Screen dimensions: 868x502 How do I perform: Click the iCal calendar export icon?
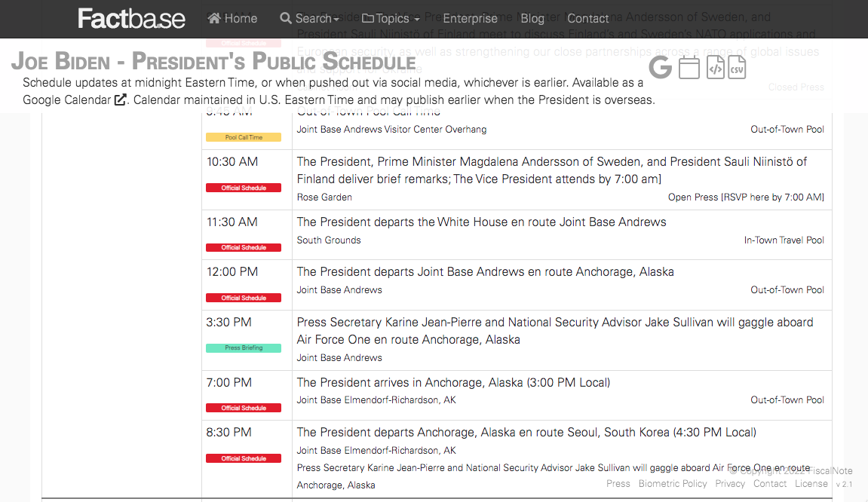click(x=689, y=68)
